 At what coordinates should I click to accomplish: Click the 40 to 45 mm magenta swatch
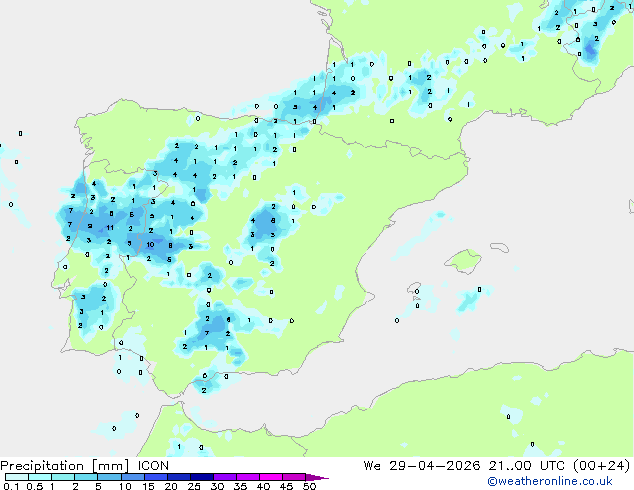pos(271,477)
